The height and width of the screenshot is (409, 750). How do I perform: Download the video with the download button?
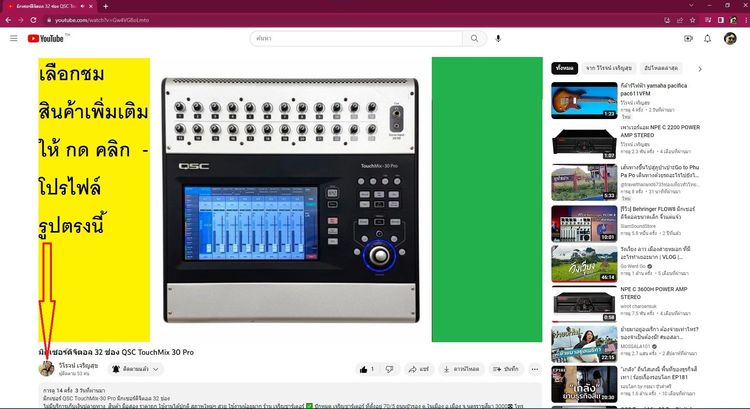point(461,369)
